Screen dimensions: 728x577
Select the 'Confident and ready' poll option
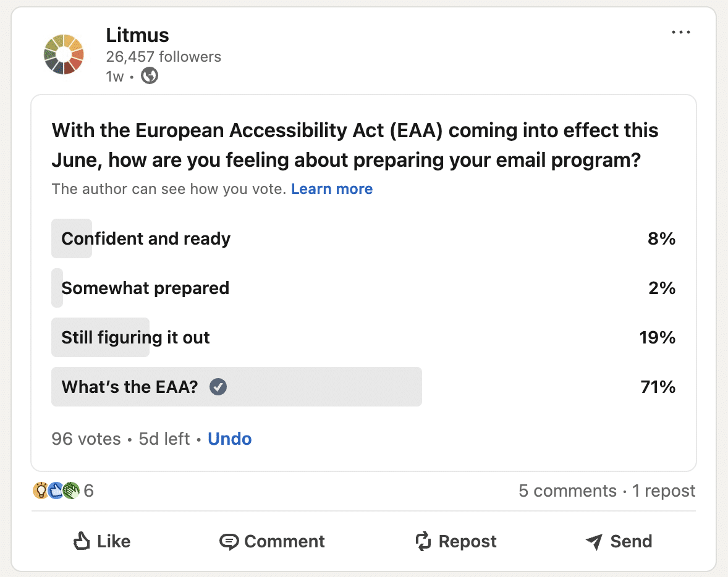(146, 238)
